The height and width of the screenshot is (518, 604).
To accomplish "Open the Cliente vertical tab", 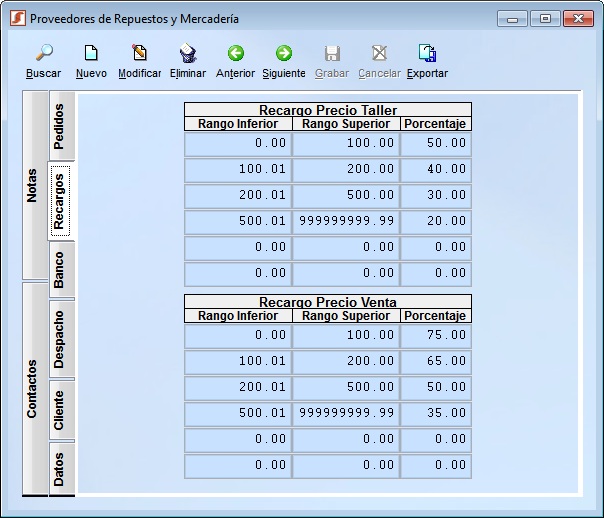I will tap(61, 410).
